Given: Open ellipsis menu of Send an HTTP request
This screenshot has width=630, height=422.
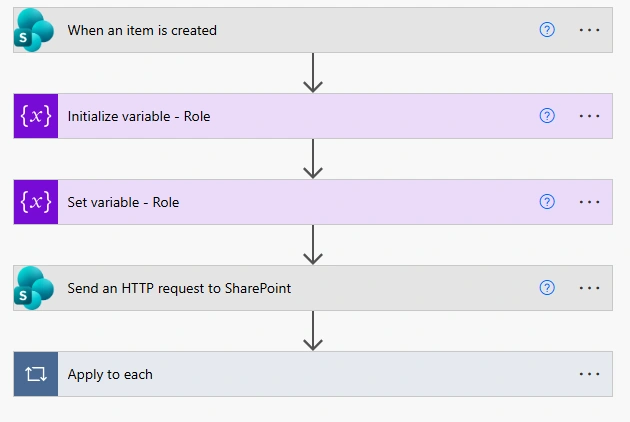Looking at the screenshot, I should coord(589,288).
